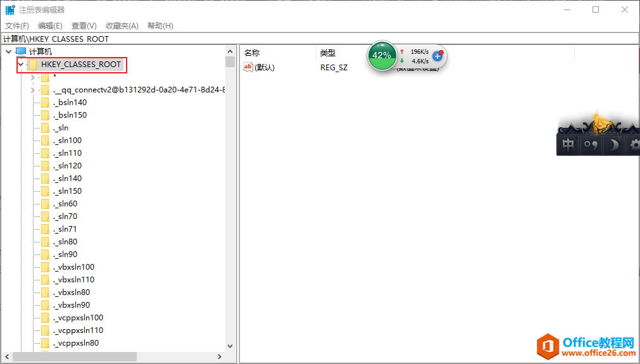
Task: Select the ._sln80 key label
Action: (65, 242)
